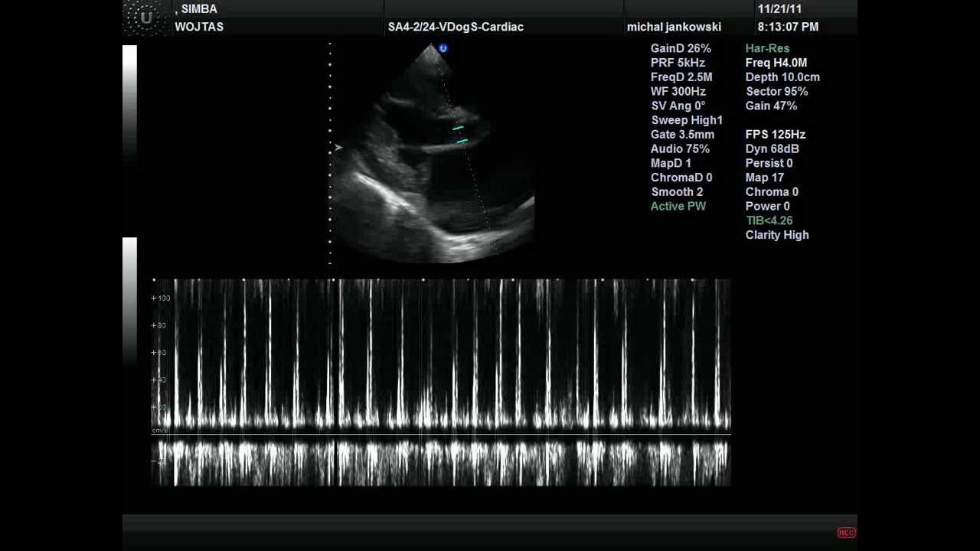The width and height of the screenshot is (980, 551).
Task: Click the patient name SIMBA
Action: [199, 9]
